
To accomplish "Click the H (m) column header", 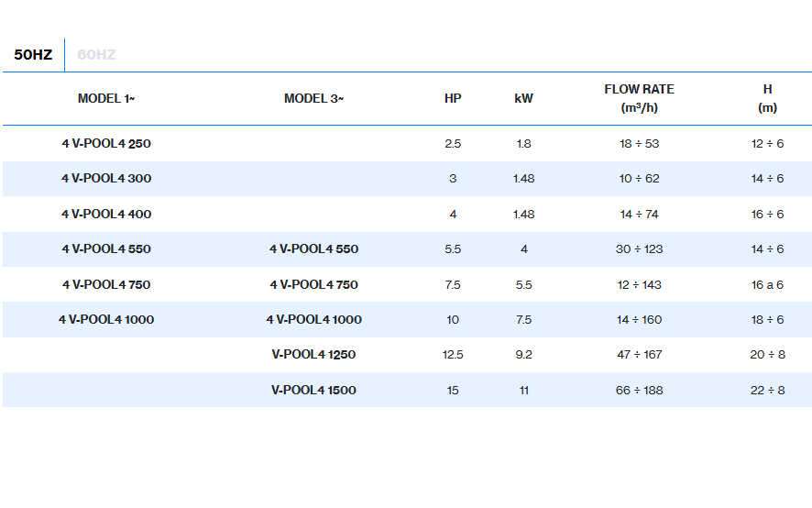I will click(767, 98).
